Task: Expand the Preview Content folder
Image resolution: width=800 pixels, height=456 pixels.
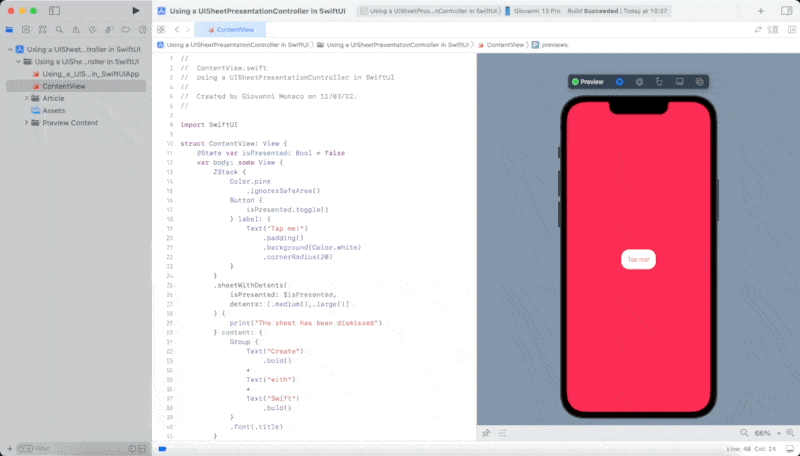Action: 26,123
